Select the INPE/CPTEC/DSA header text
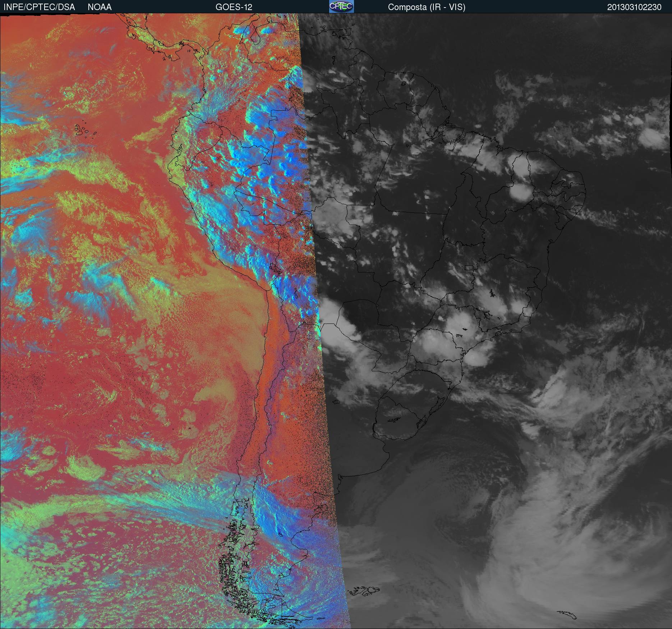Viewport: 672px width, 629px height. (x=39, y=7)
